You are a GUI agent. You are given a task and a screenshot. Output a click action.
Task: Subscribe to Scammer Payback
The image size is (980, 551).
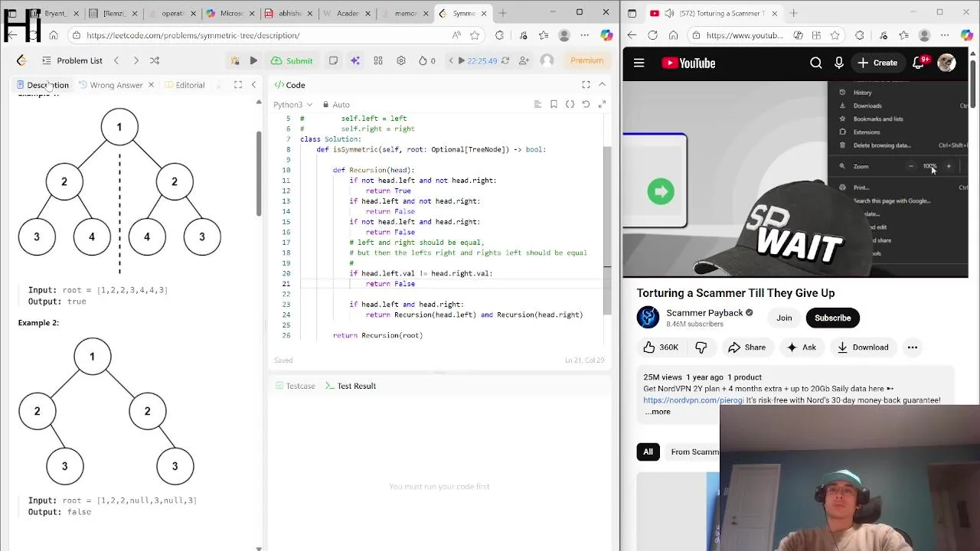coord(832,318)
